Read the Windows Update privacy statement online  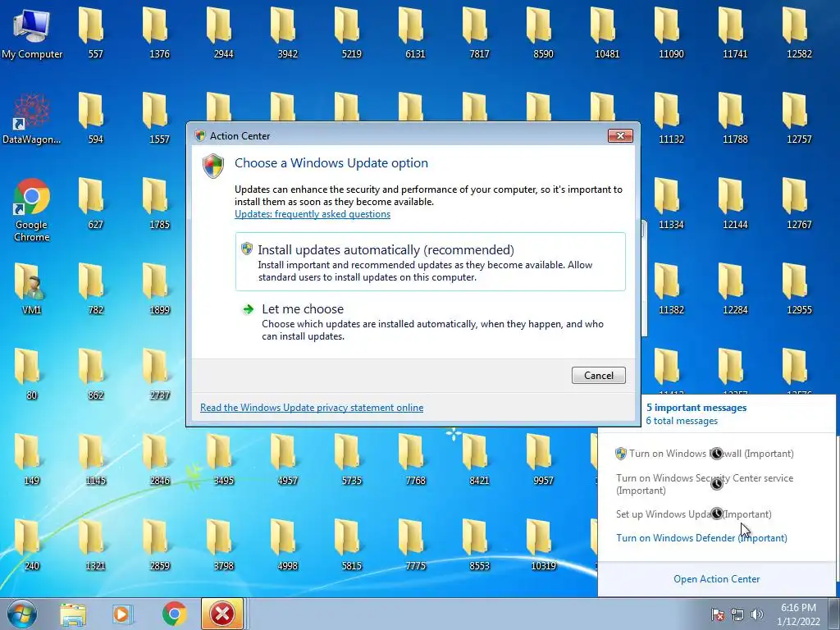coord(312,408)
